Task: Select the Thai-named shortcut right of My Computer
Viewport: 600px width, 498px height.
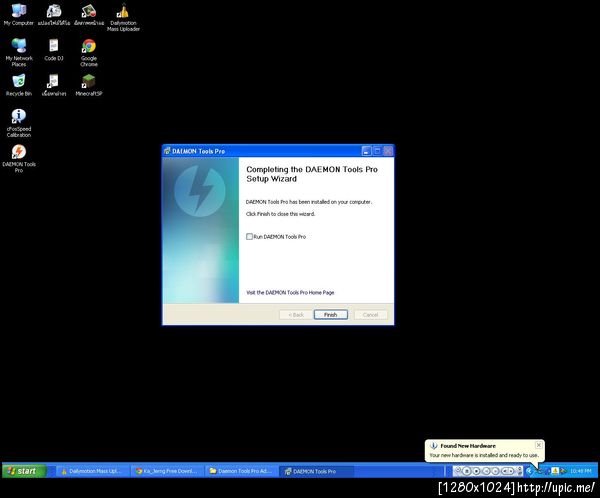Action: (54, 15)
